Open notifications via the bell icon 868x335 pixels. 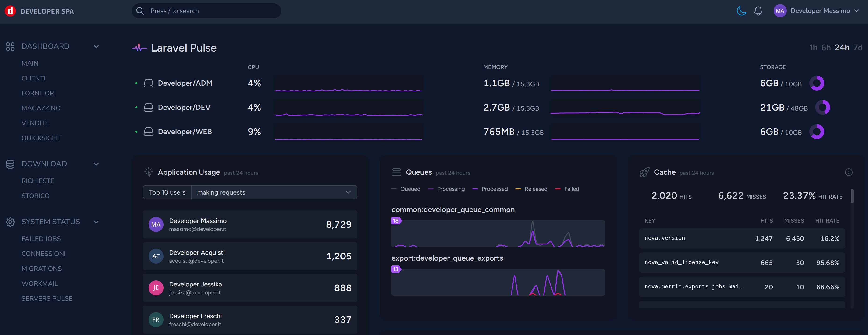(x=758, y=10)
